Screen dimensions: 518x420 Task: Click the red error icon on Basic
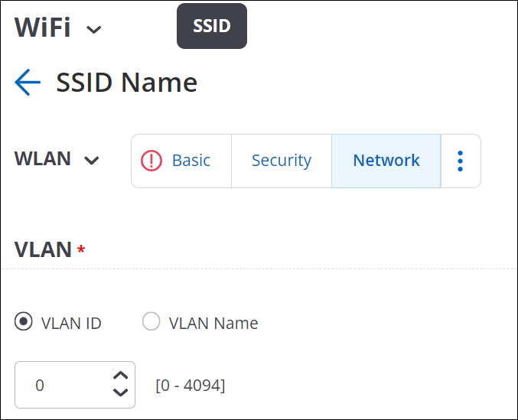[x=151, y=161]
